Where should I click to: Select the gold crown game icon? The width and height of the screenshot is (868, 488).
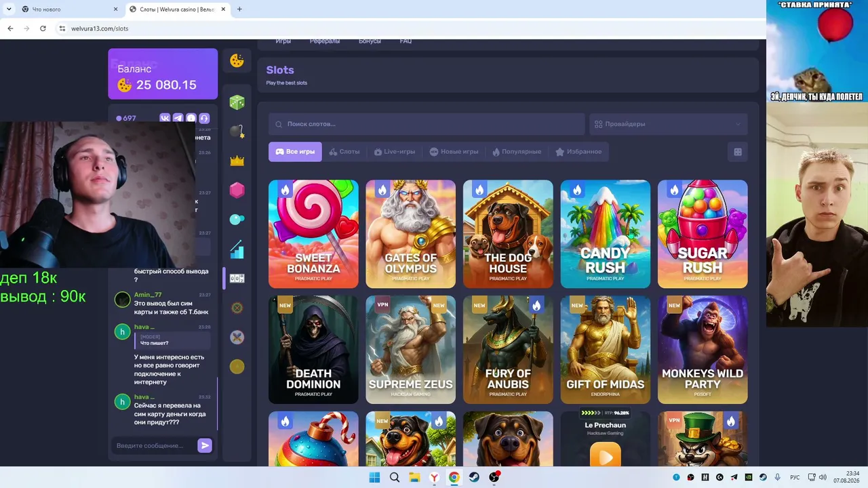[237, 161]
